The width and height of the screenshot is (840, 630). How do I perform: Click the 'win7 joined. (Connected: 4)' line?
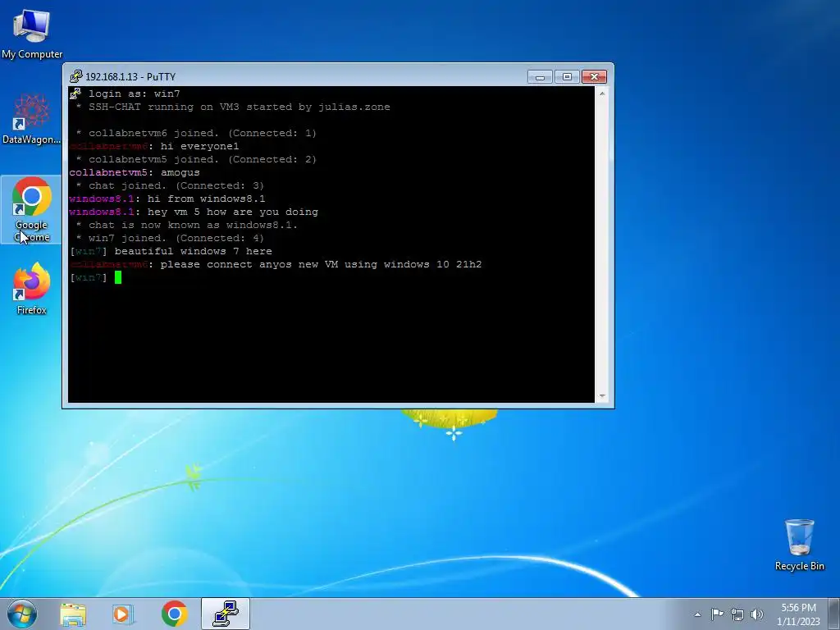[170, 239]
